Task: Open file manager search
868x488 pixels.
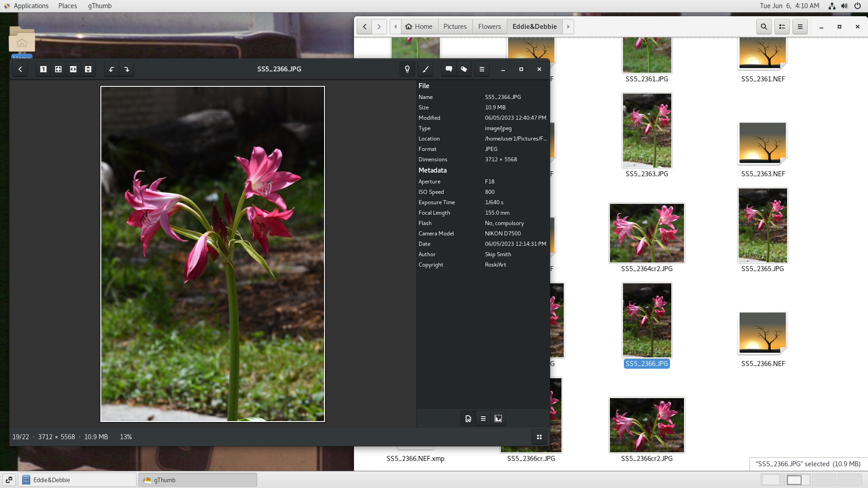Action: coord(764,27)
